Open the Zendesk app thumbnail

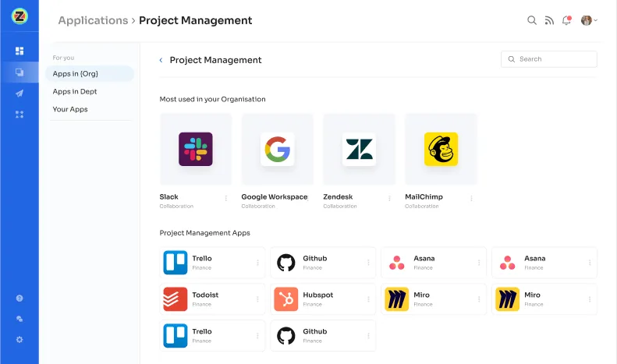tap(360, 149)
